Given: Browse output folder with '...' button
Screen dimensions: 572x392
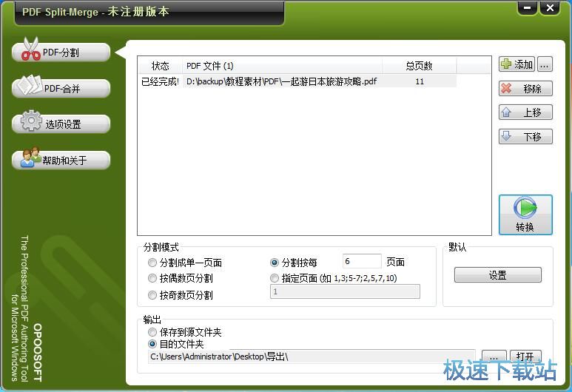Looking at the screenshot, I should point(494,356).
